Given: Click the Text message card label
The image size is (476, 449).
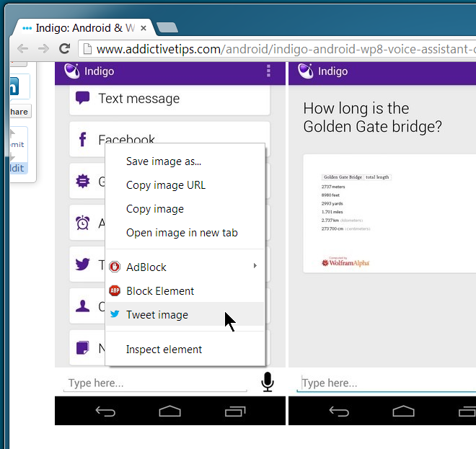Looking at the screenshot, I should pyautogui.click(x=139, y=99).
